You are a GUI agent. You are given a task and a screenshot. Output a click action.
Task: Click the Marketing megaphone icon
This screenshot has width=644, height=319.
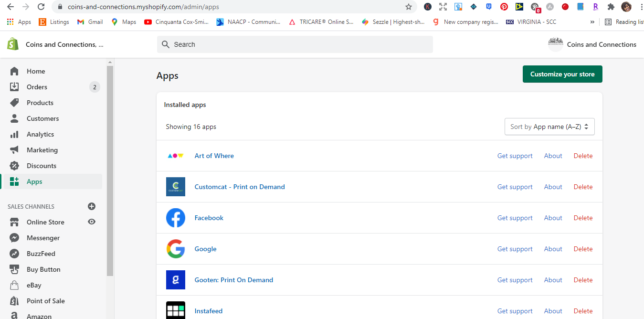(x=14, y=150)
